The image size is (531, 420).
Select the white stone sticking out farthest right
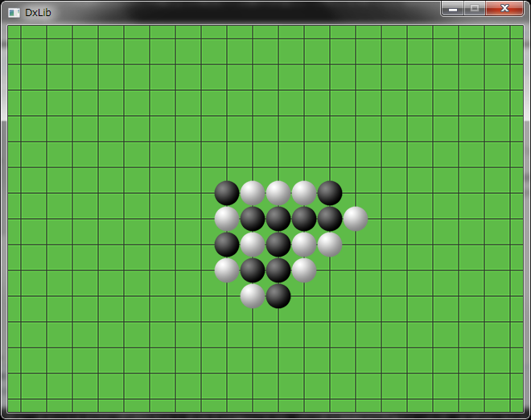[x=356, y=219]
